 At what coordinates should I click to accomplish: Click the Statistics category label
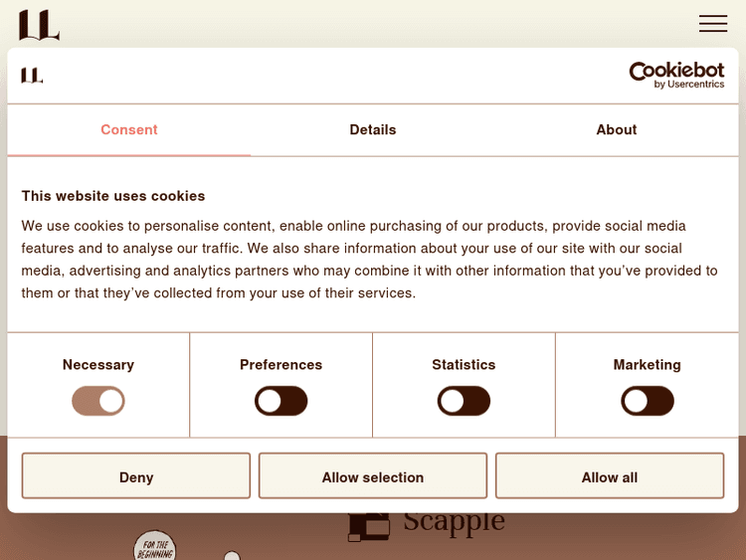464,365
